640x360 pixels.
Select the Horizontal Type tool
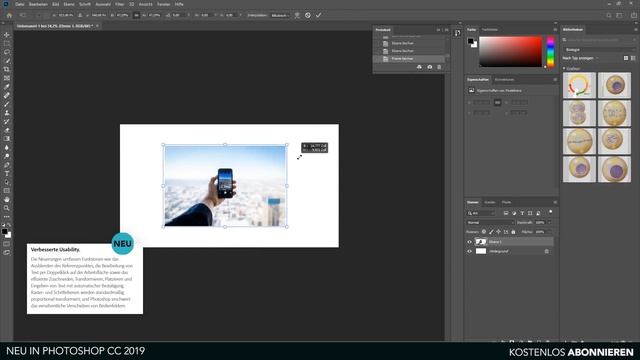7,173
